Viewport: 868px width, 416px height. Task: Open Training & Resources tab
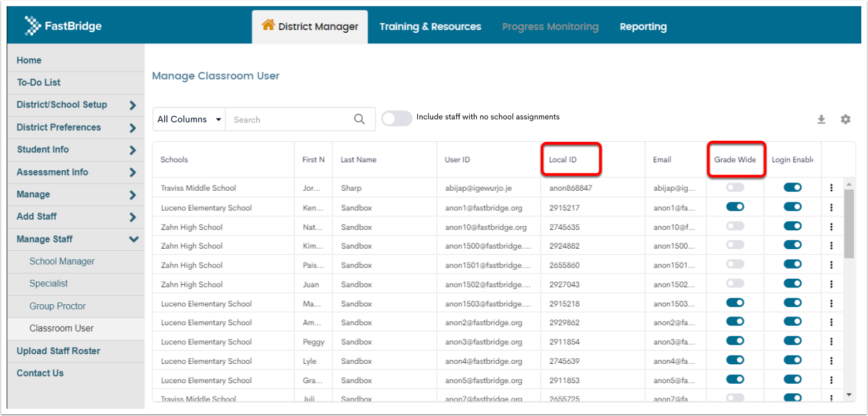[x=430, y=27]
